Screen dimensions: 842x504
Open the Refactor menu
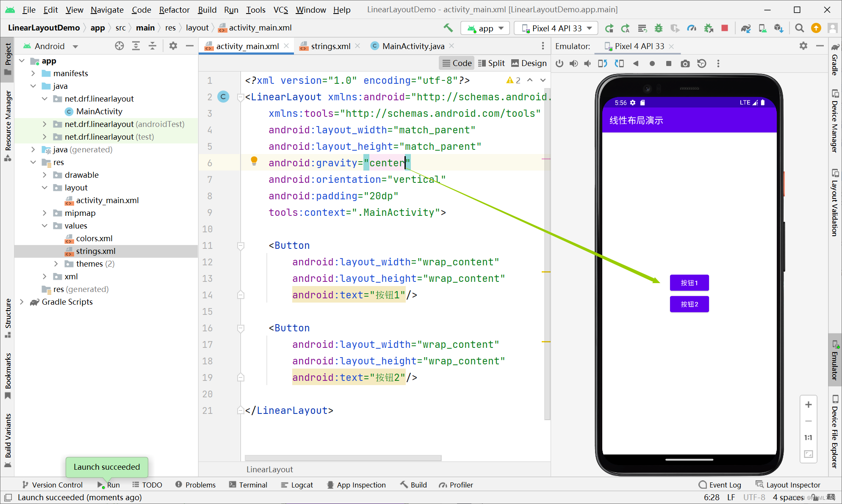point(174,10)
